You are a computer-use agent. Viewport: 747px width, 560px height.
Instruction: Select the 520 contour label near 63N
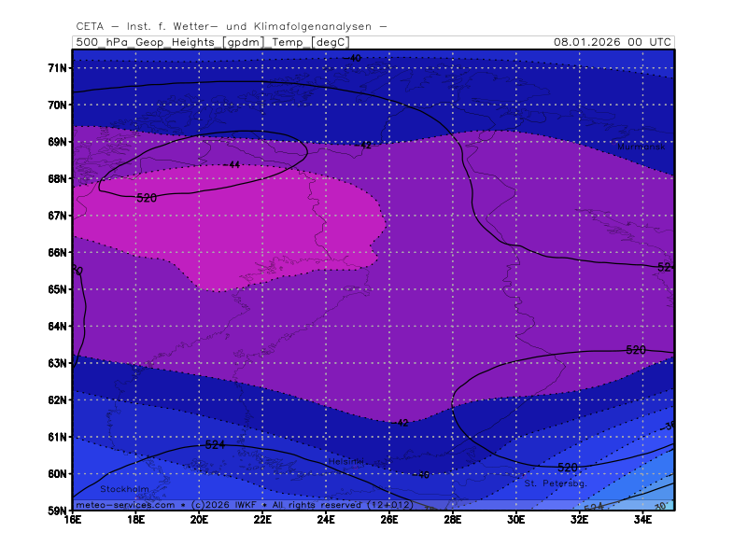pyautogui.click(x=636, y=350)
